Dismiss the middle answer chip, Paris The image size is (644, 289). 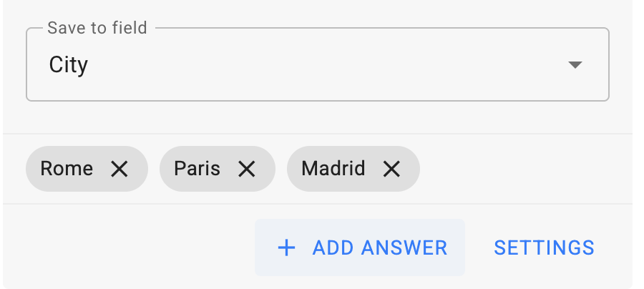tap(247, 169)
